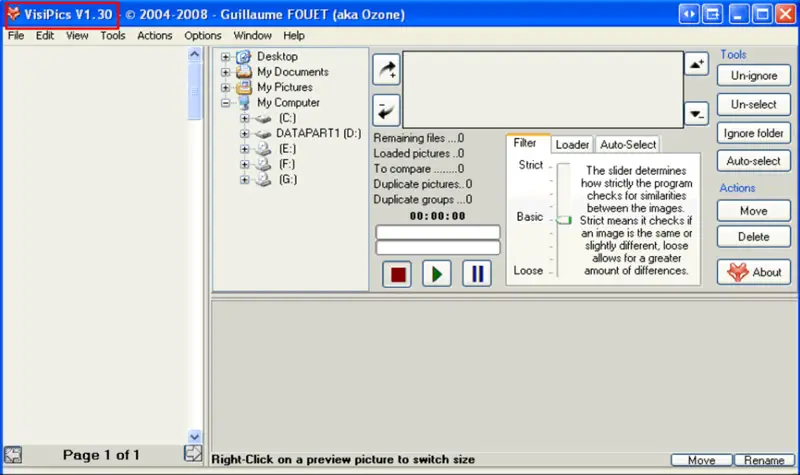Click the DATAPART1 D: drive icon
The image size is (800, 475).
(263, 134)
